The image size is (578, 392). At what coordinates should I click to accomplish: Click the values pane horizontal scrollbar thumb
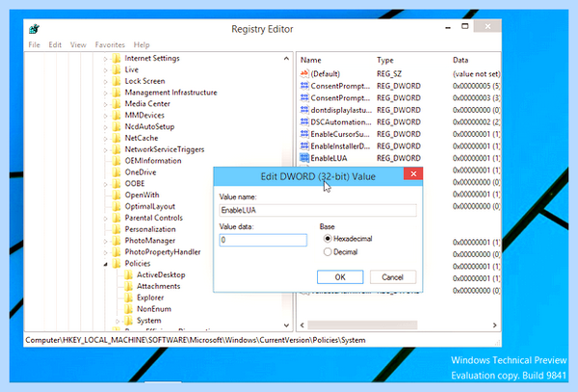362,325
